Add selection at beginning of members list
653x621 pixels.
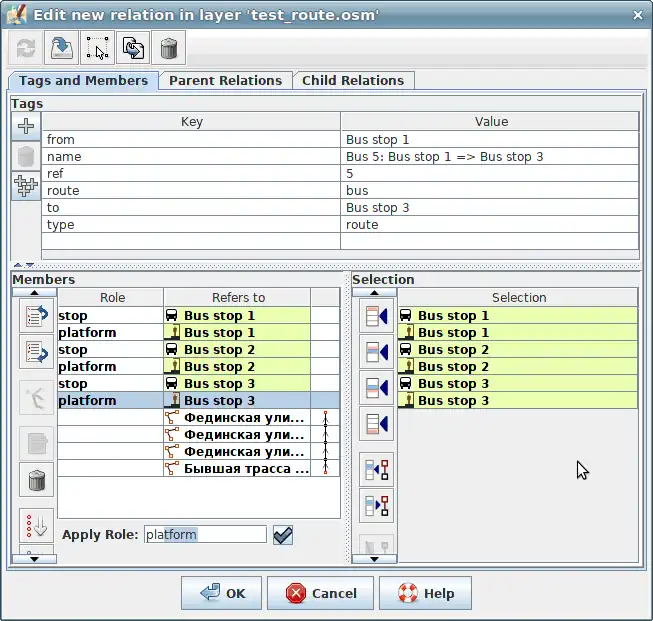376,317
